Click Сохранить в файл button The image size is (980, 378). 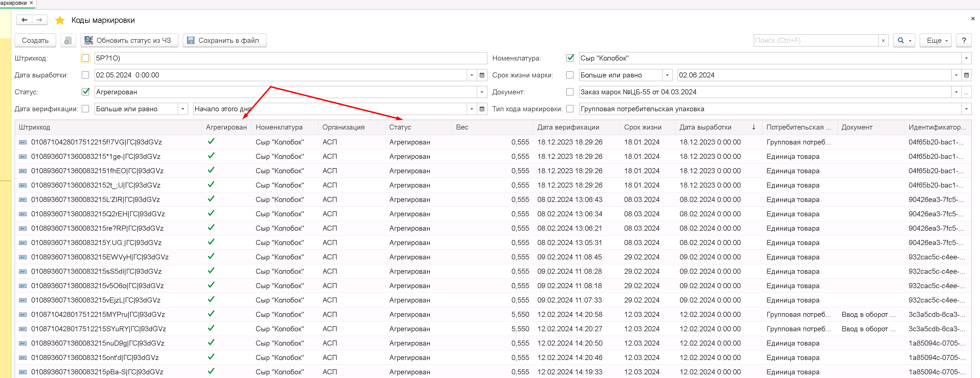coord(225,40)
